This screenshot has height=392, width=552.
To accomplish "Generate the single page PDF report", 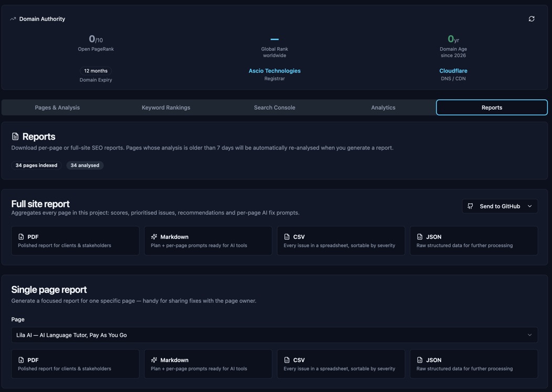I will click(75, 364).
